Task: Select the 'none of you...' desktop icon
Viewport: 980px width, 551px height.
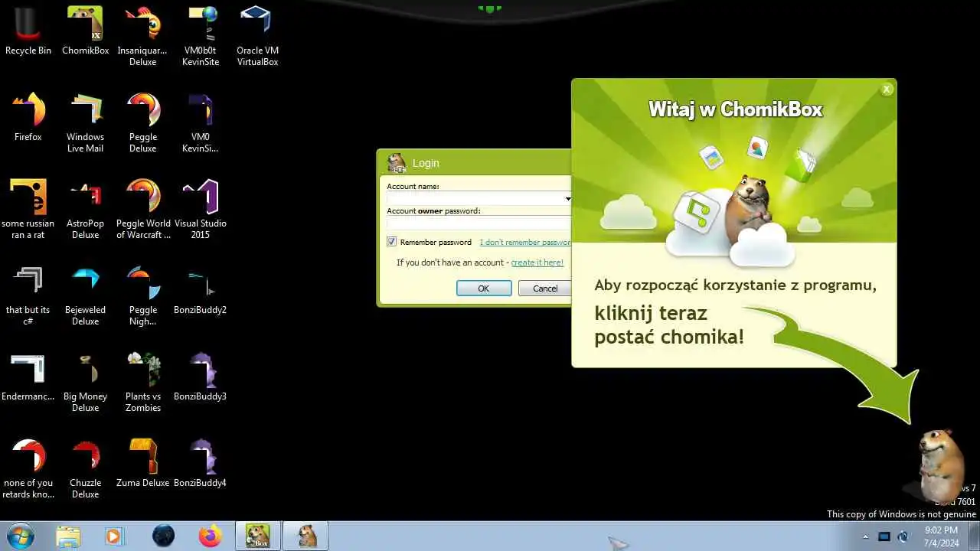Action: [28, 469]
